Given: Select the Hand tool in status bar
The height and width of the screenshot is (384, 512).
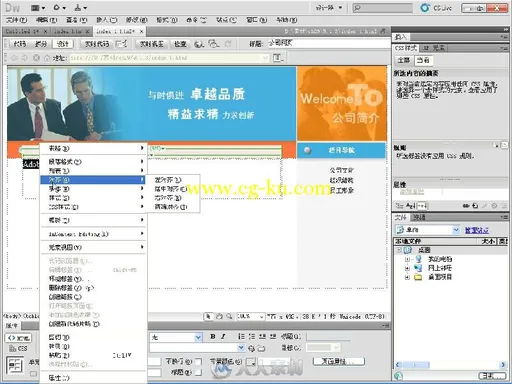Looking at the screenshot, I should point(219,316).
